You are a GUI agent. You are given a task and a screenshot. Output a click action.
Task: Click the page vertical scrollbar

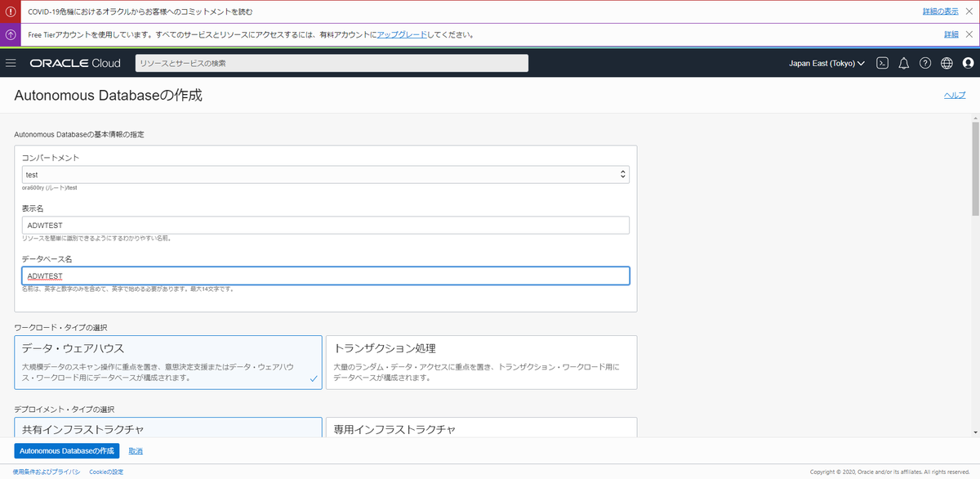pyautogui.click(x=975, y=168)
